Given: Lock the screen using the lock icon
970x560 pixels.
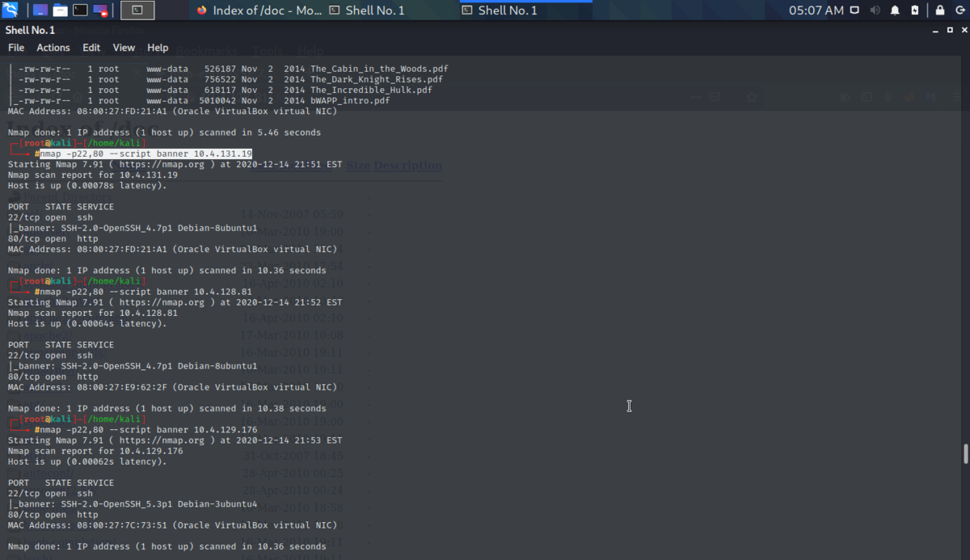Looking at the screenshot, I should pyautogui.click(x=940, y=11).
